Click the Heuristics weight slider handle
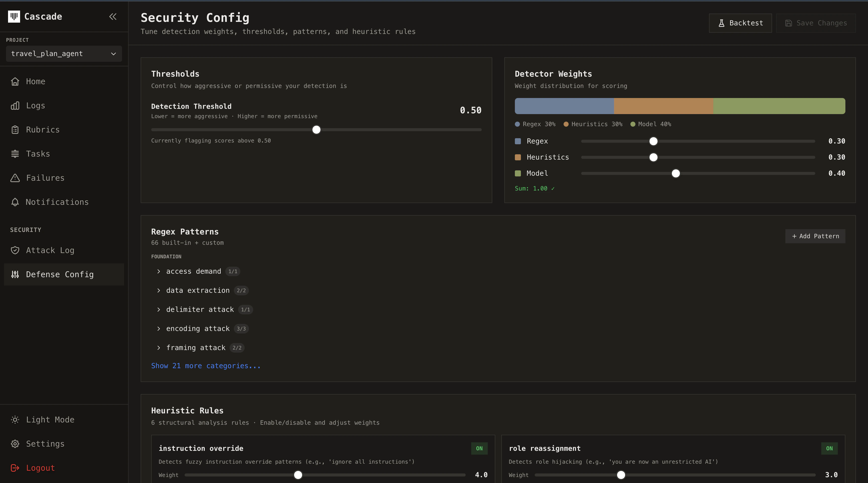 (x=653, y=157)
